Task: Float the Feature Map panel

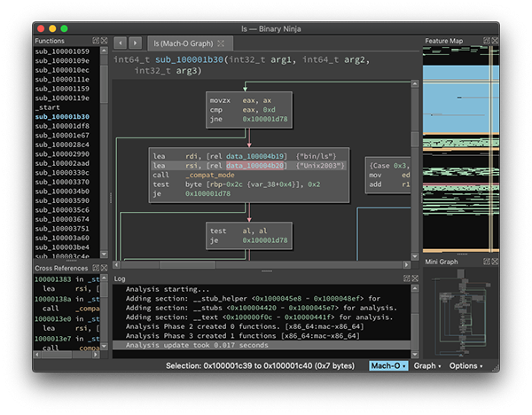Action: pyautogui.click(x=486, y=42)
